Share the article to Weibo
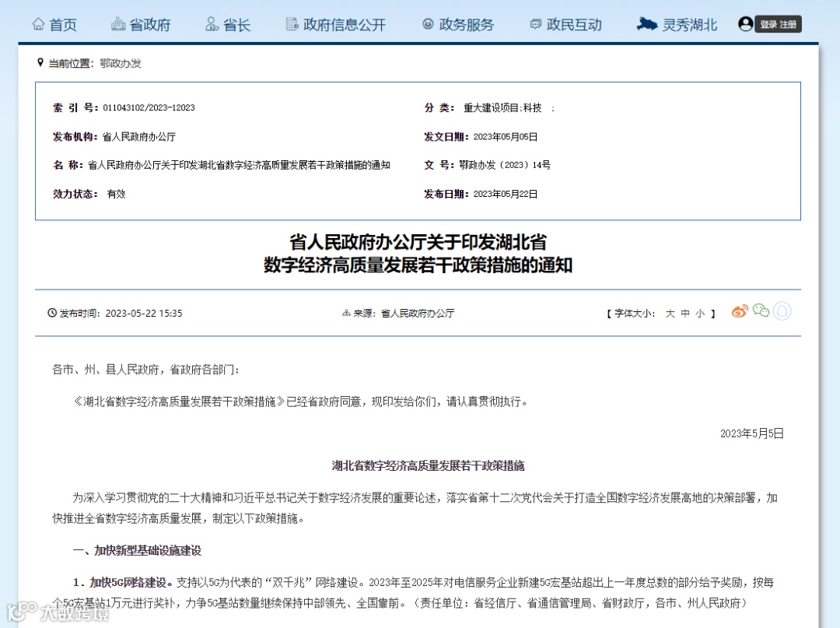Viewport: 840px width, 628px height. pyautogui.click(x=740, y=311)
